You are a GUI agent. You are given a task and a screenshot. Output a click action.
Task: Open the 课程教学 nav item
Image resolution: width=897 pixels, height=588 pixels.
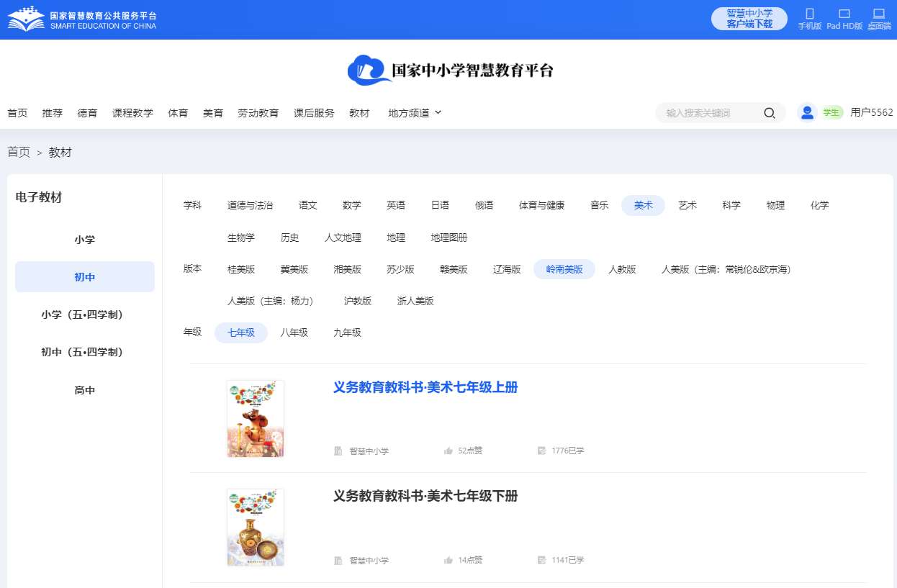click(x=132, y=113)
